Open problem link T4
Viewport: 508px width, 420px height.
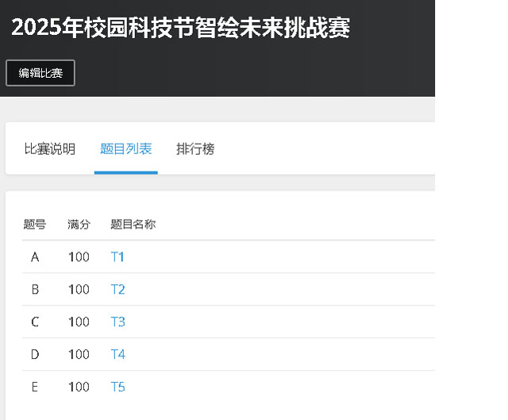tap(118, 354)
